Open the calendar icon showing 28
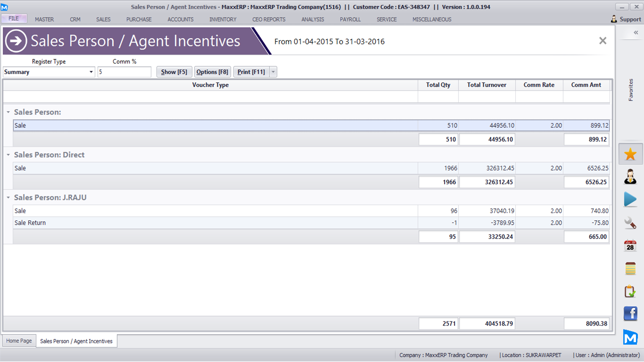The image size is (644, 362). (x=630, y=246)
